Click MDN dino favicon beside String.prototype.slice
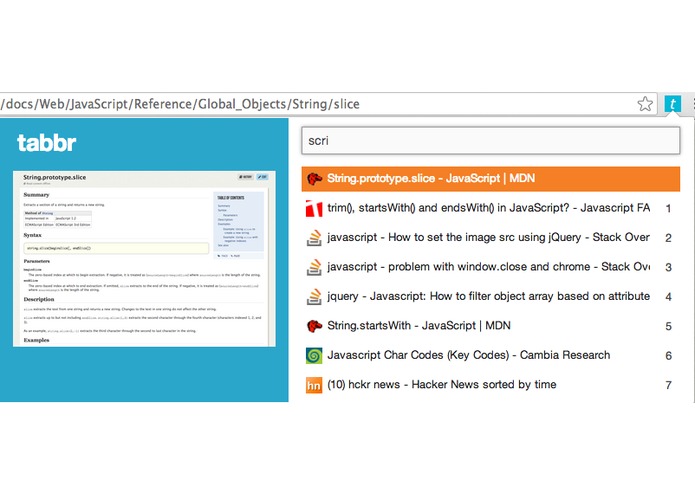 tap(314, 179)
